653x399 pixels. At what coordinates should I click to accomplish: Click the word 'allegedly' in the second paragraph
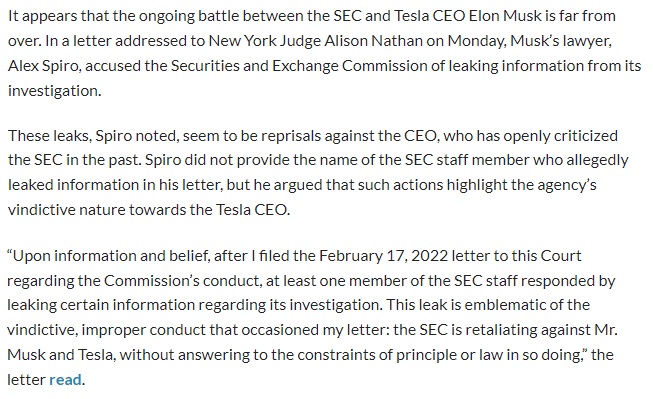[x=596, y=160]
